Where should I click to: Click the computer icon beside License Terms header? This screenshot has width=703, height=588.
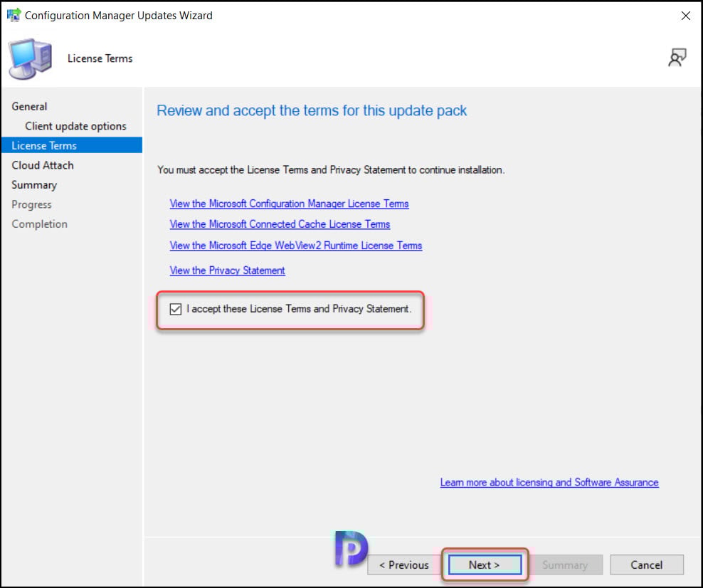coord(31,59)
